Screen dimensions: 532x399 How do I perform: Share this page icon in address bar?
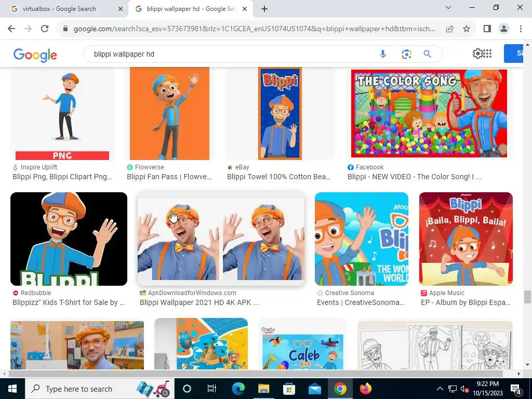(450, 29)
